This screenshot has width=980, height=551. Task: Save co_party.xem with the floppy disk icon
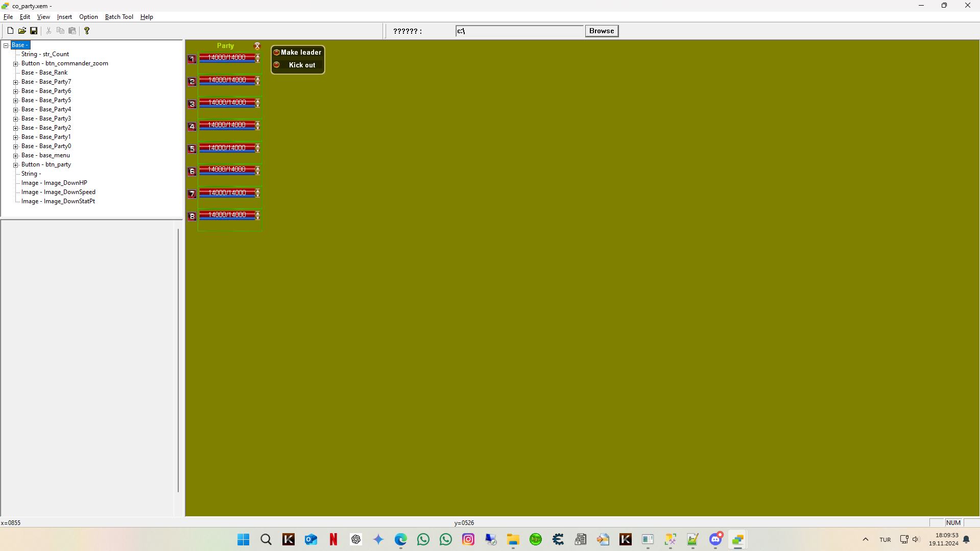[34, 30]
